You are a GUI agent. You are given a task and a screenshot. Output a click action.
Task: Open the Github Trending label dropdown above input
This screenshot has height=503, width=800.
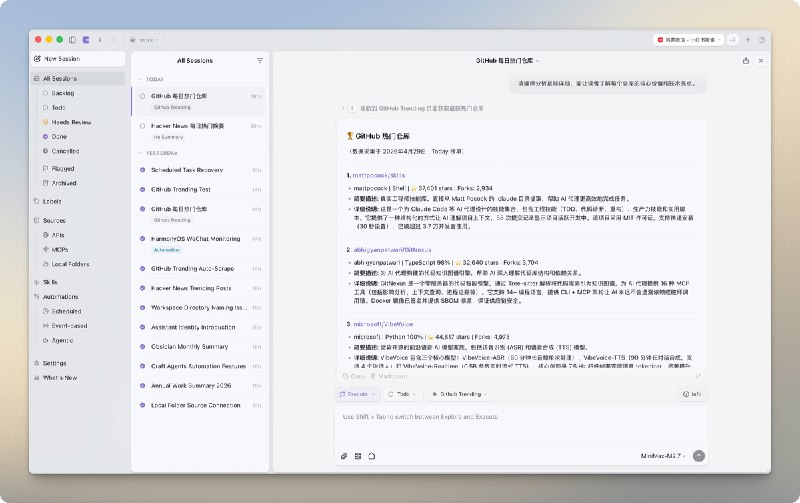[x=459, y=394]
